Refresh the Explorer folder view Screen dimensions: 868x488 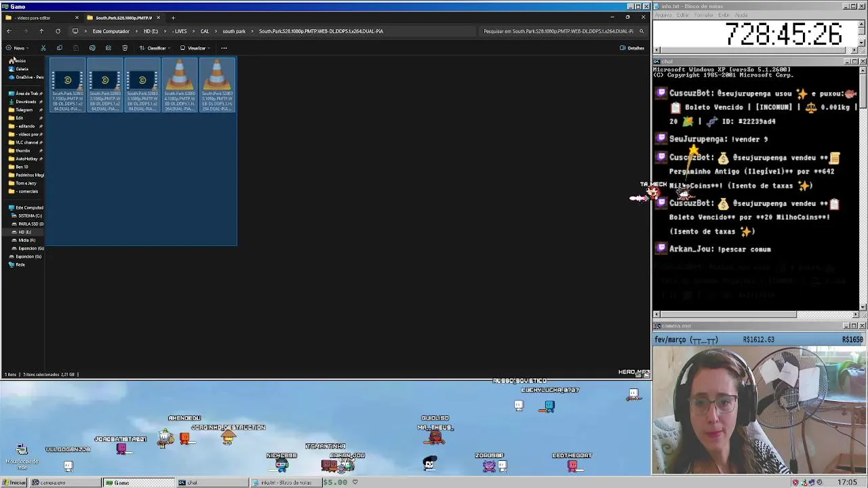(58, 31)
